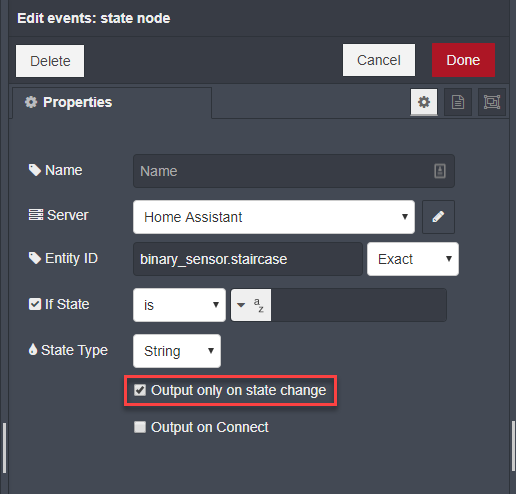
Task: Click the Done button
Action: 463,60
